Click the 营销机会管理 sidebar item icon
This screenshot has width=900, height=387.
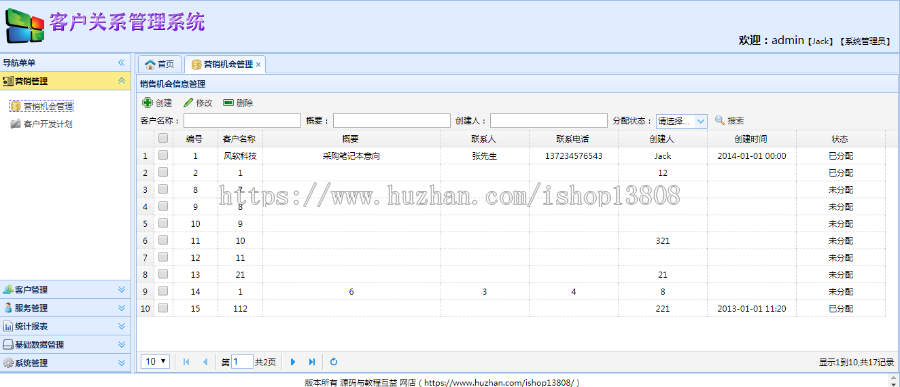tap(16, 106)
